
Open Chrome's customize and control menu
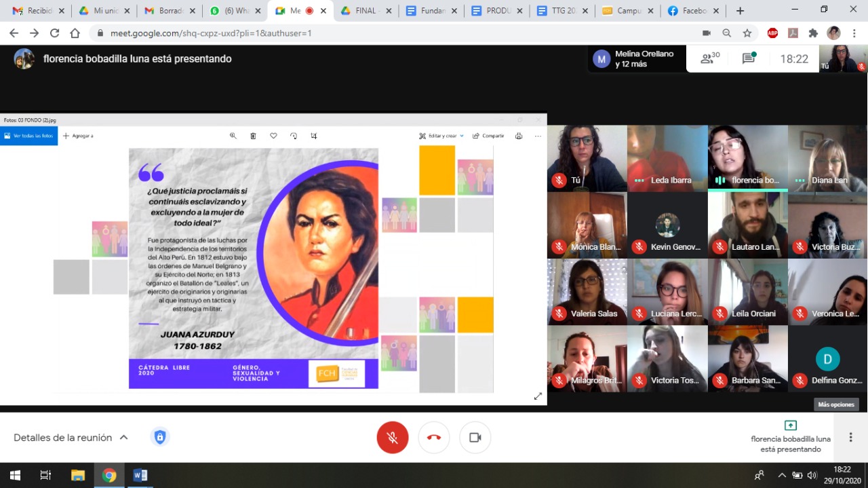point(854,33)
